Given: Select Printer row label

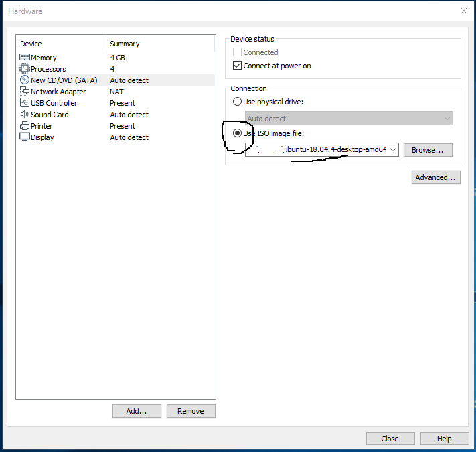Looking at the screenshot, I should (42, 126).
